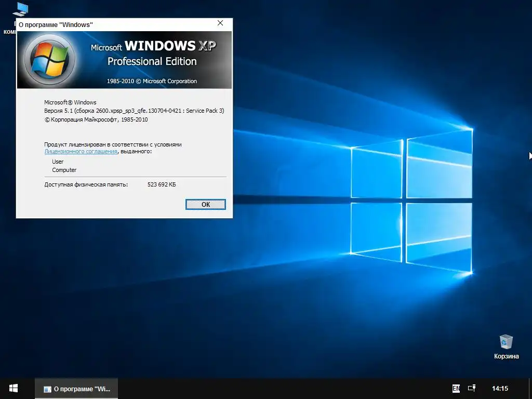This screenshot has width=532, height=399.
Task: Open the Лицензионного соглашения link
Action: (x=81, y=151)
